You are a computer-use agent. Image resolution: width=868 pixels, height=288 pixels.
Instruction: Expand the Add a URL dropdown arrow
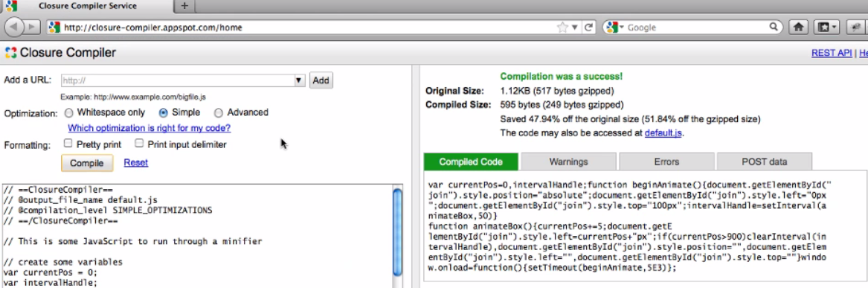click(299, 80)
